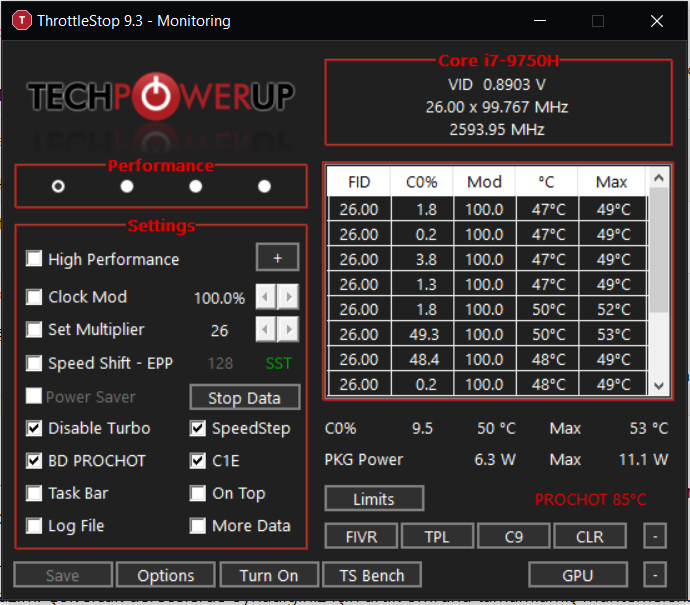Enable the Task Bar checkbox

[x=34, y=493]
